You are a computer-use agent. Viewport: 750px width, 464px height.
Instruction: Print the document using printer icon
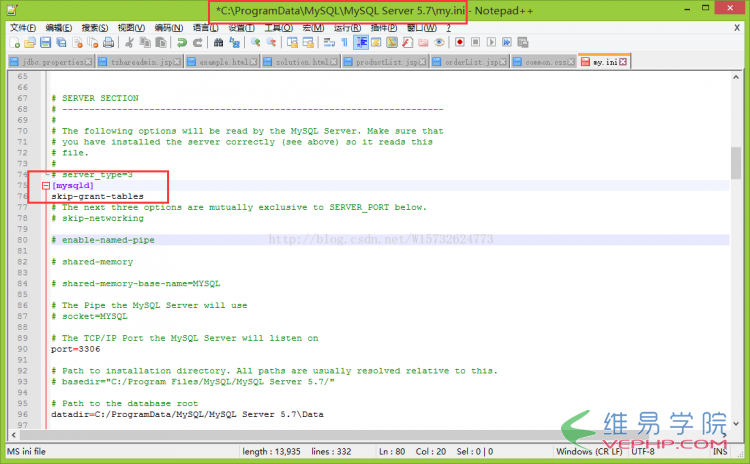pos(109,43)
